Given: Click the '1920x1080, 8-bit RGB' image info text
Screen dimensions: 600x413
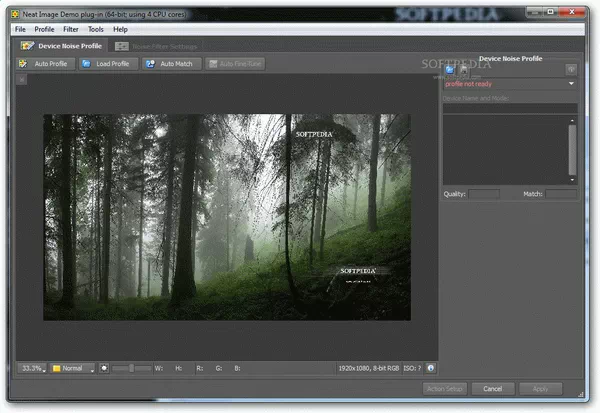Looking at the screenshot, I should coord(369,368).
